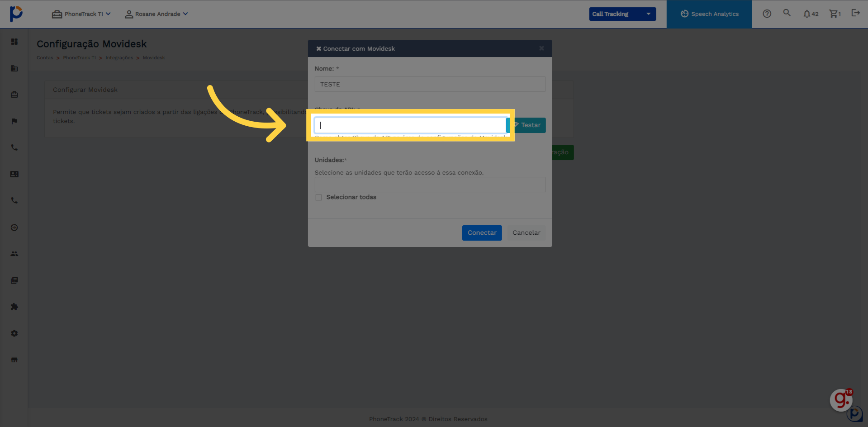Open the floating chat help widget

point(841,400)
